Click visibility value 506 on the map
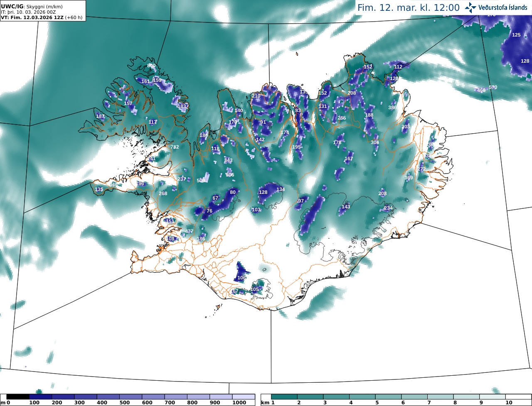532x406 pixels. pos(230,175)
